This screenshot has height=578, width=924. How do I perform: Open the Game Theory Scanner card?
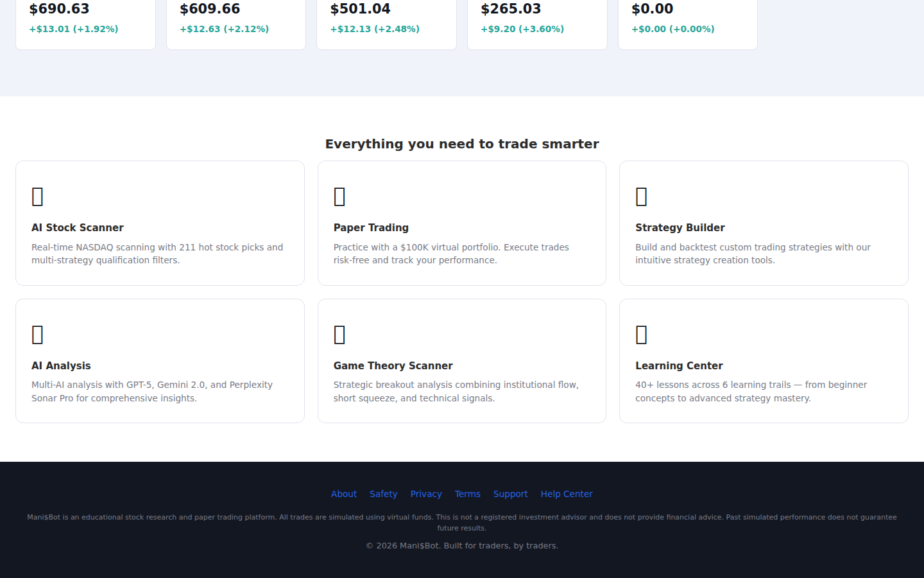pos(461,361)
